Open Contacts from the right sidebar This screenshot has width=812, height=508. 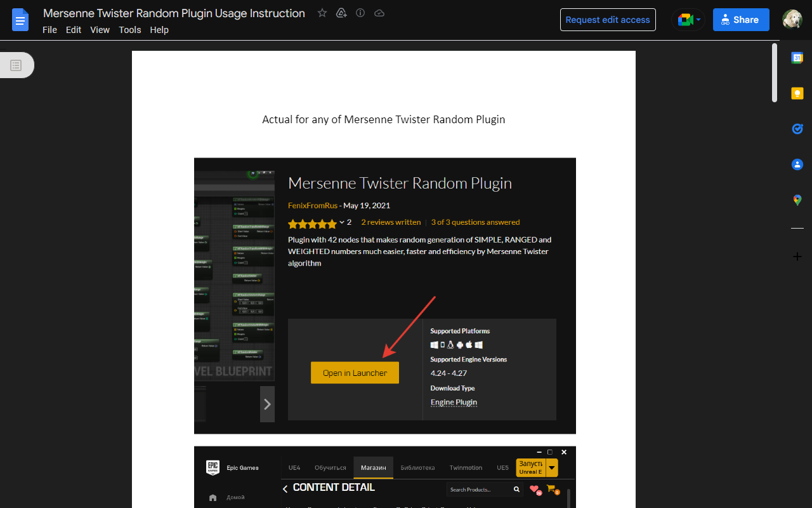click(797, 164)
